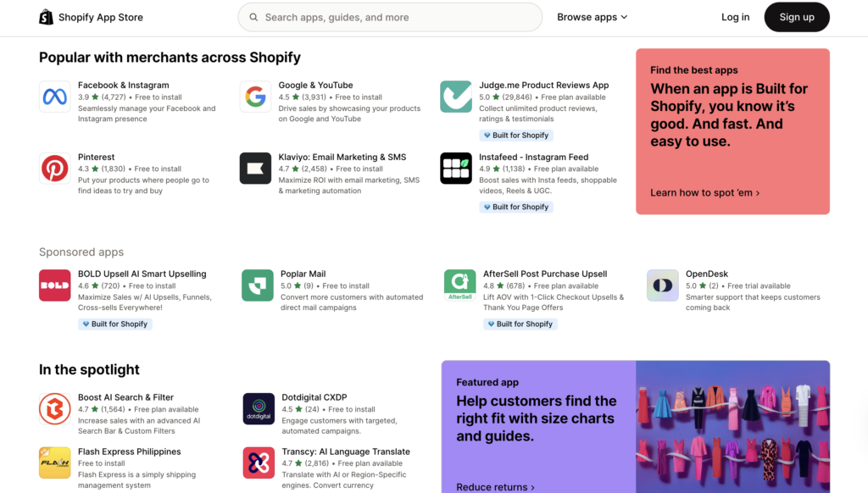The height and width of the screenshot is (493, 868).
Task: Open the Transcy app icon
Action: tap(259, 463)
